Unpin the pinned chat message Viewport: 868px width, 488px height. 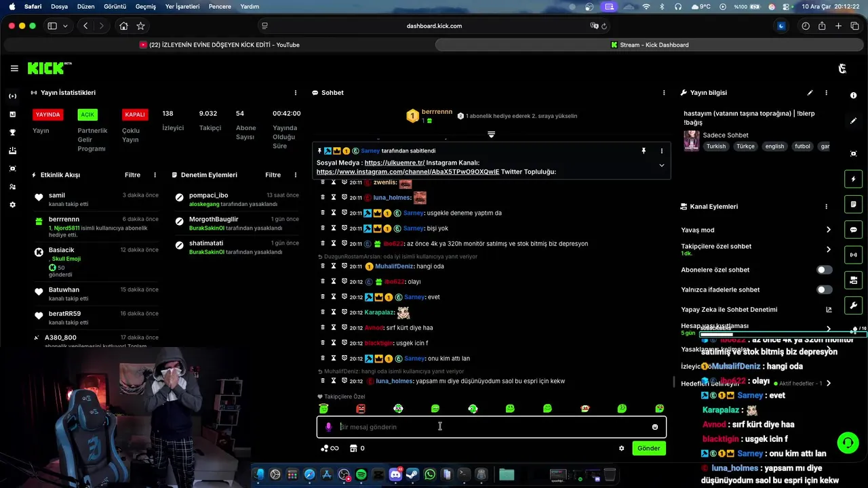coord(644,151)
